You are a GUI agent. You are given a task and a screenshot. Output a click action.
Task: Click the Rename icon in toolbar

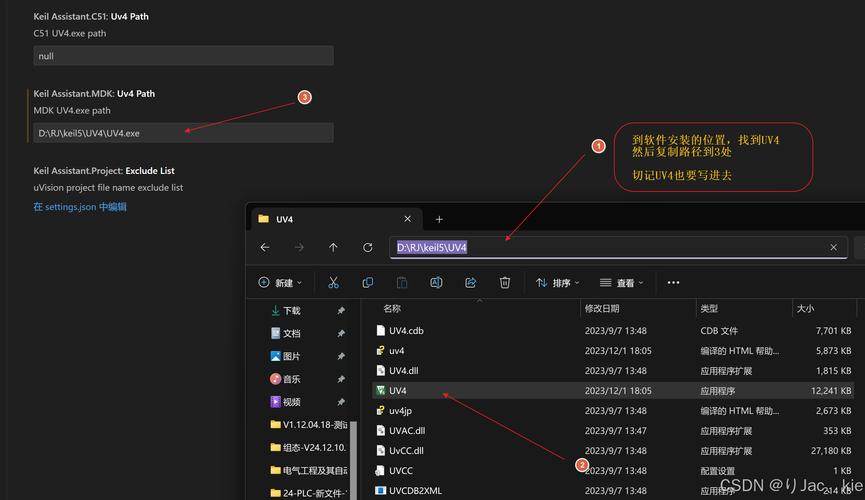(x=436, y=283)
